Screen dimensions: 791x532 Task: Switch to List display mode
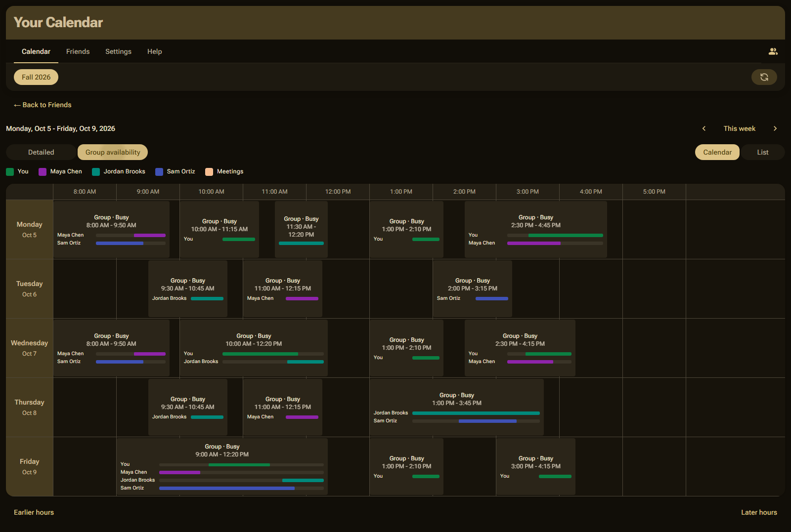pyautogui.click(x=763, y=152)
